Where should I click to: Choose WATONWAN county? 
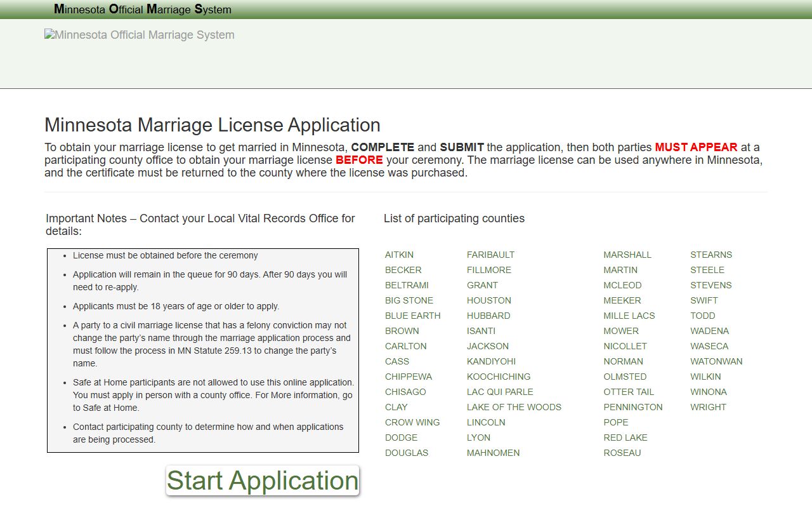click(716, 361)
